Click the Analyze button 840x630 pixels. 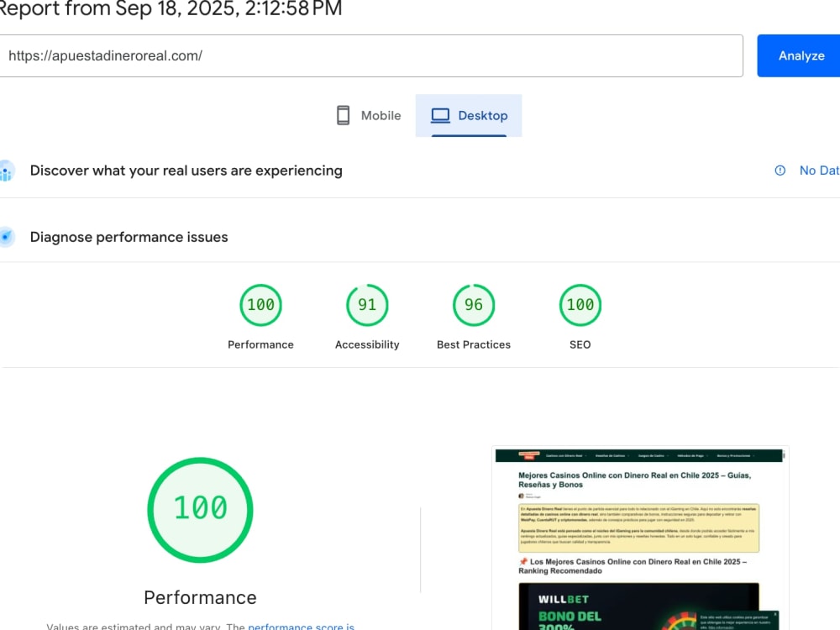(x=799, y=55)
